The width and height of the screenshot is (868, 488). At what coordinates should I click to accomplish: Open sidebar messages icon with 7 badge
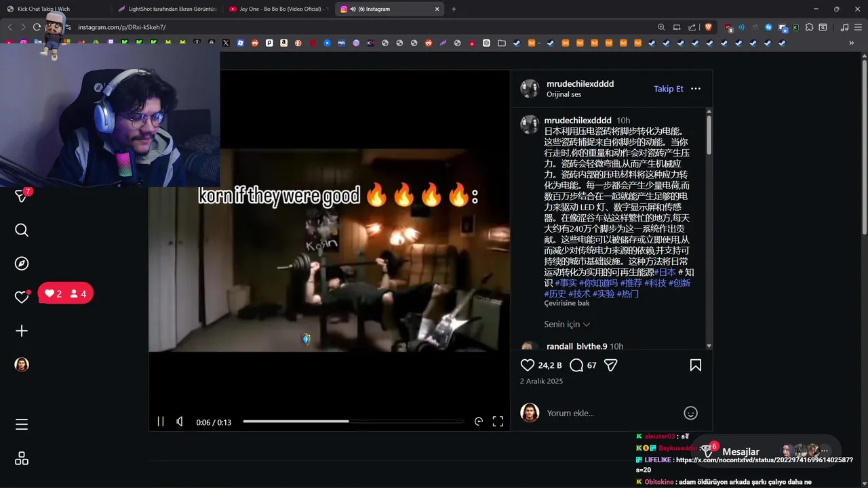coord(22,196)
